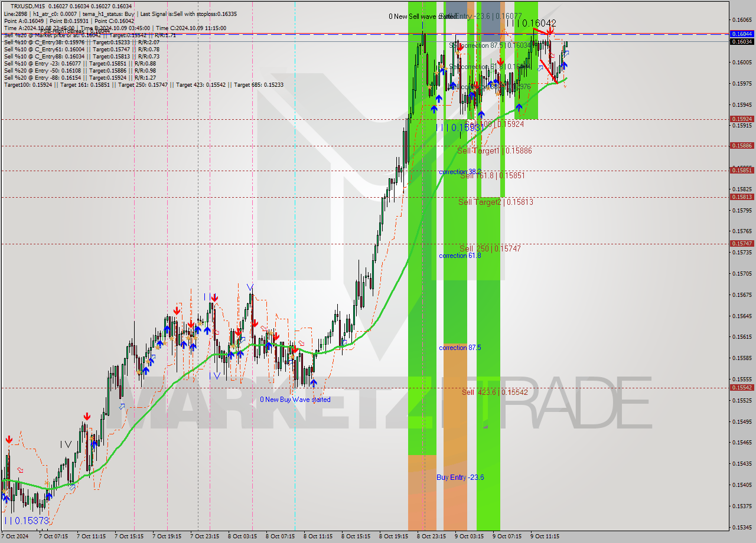Click the 'correction 38.2' chart label
Screen dimensions: 756x543
(460, 172)
